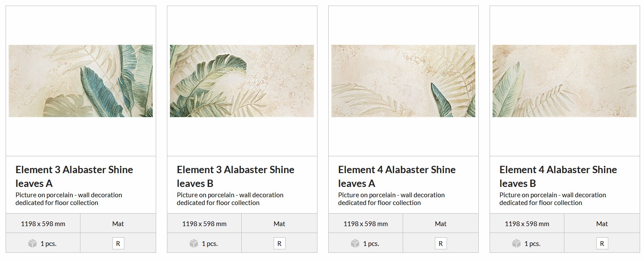View Element 4 leaves A tile image
This screenshot has width=644, height=261.
click(x=403, y=81)
